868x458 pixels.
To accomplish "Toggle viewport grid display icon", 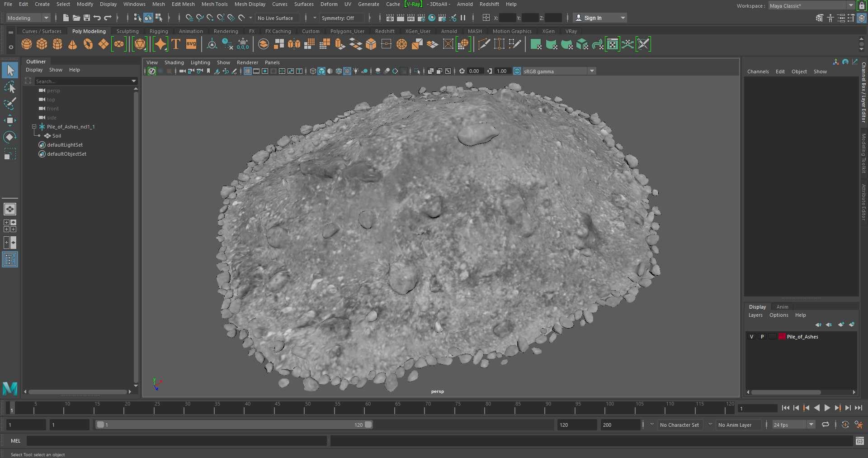I will 248,71.
